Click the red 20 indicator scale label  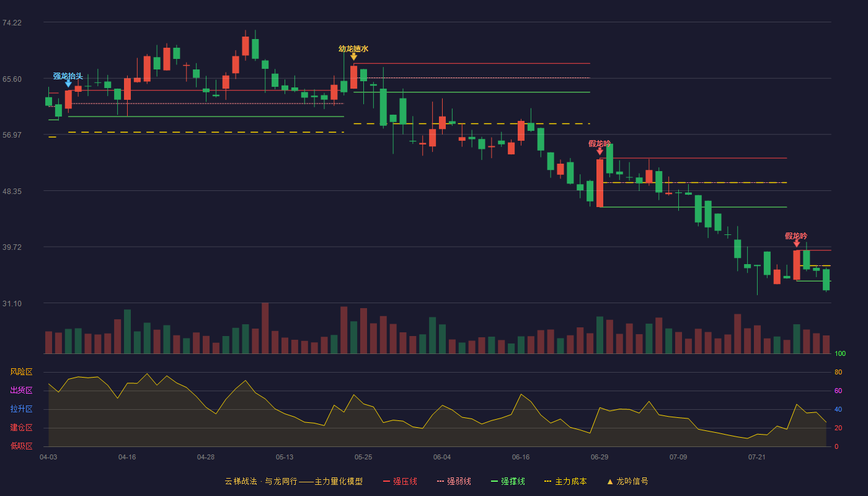pyautogui.click(x=838, y=428)
